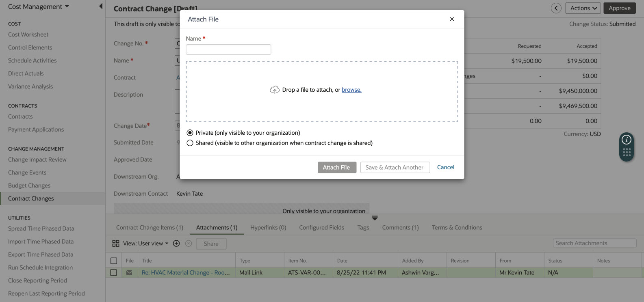Check the HVAC Material Change row checkbox
The height and width of the screenshot is (302, 644).
pyautogui.click(x=114, y=273)
